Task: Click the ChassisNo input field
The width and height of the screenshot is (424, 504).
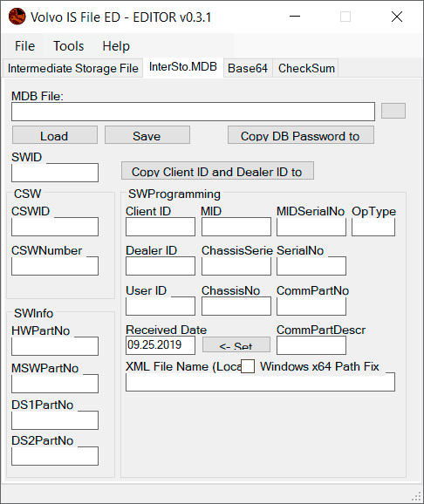Action: 236,306
